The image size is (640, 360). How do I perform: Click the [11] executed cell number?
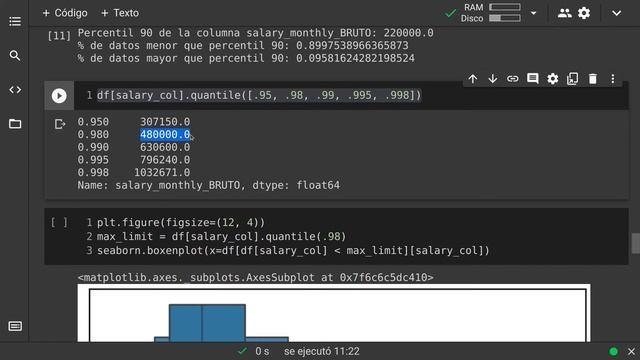tap(59, 36)
